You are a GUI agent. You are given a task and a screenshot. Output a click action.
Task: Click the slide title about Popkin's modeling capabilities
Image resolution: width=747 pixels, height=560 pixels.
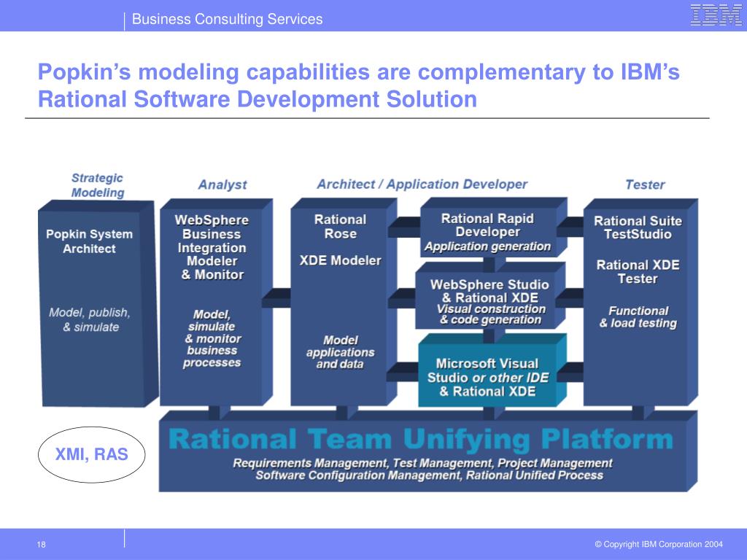click(358, 86)
